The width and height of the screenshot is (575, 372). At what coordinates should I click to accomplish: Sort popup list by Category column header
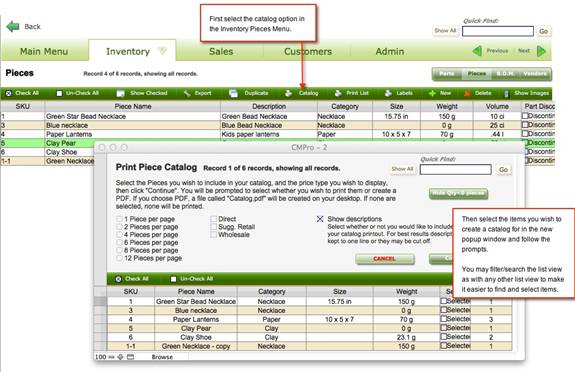coord(271,292)
